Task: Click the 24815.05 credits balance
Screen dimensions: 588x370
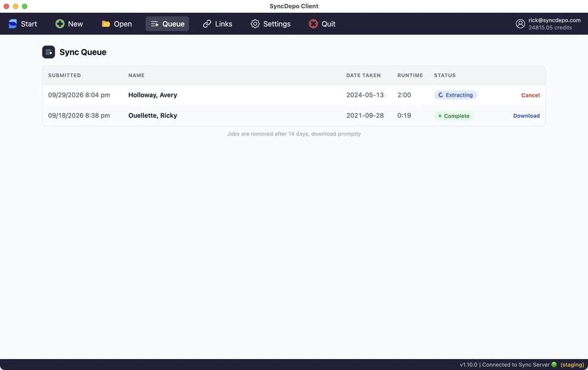Action: (550, 28)
